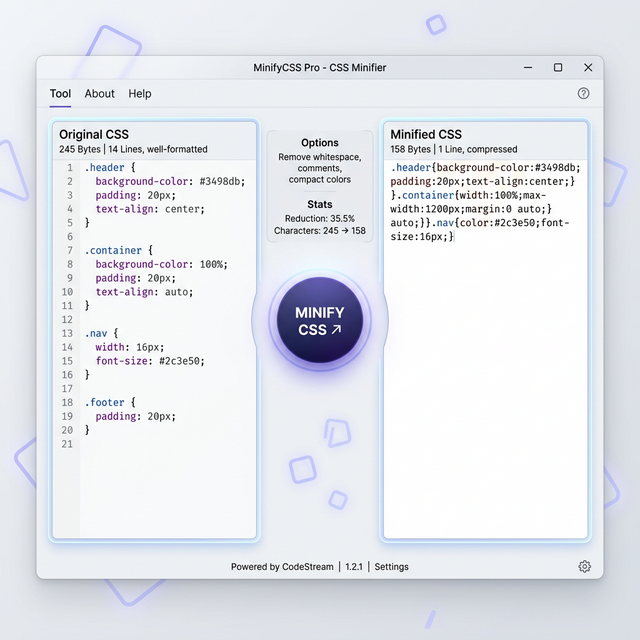Click the #3498db color value on line 2
The height and width of the screenshot is (640, 640).
221,182
